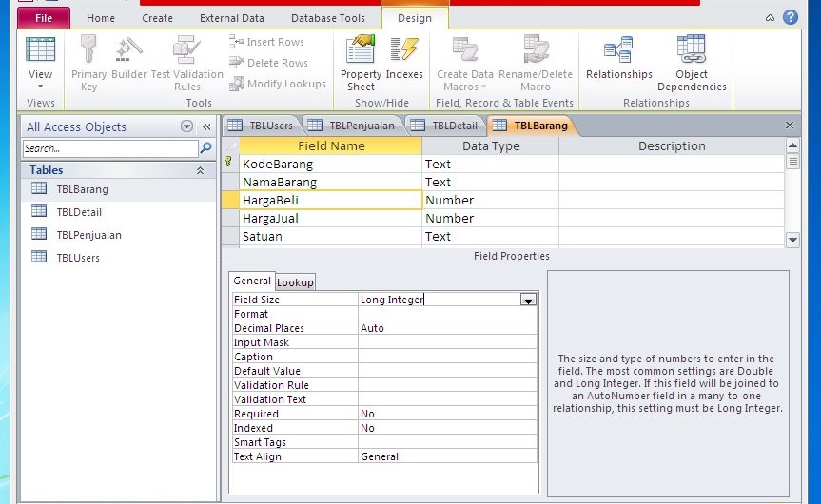Open the Database Tools tab
The height and width of the screenshot is (504, 821).
[x=328, y=18]
